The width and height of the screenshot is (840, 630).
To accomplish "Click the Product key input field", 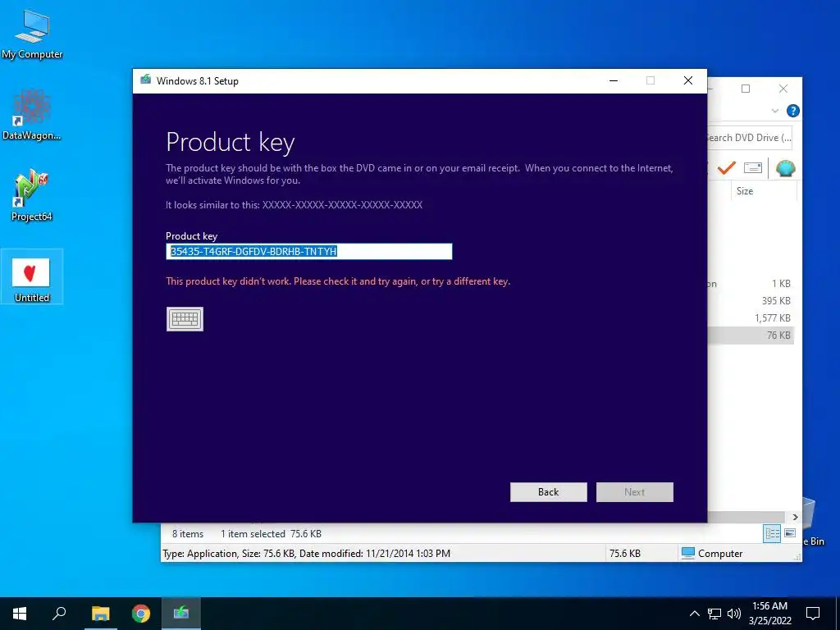I will 309,251.
